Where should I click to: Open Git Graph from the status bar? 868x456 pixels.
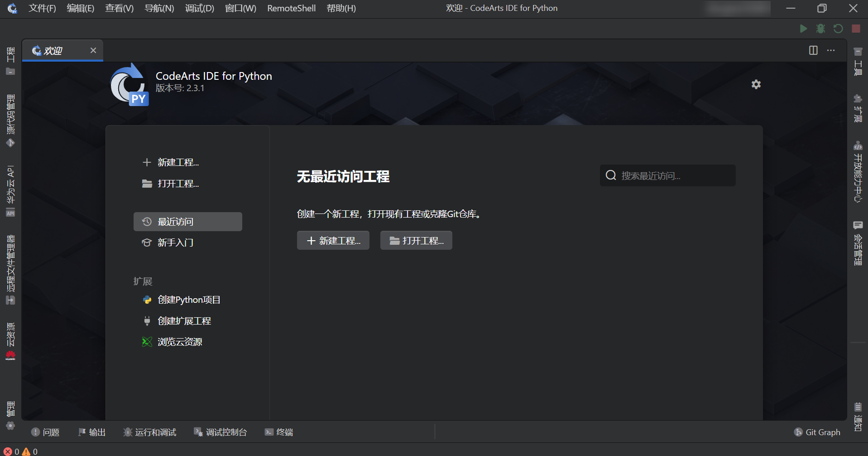click(817, 432)
